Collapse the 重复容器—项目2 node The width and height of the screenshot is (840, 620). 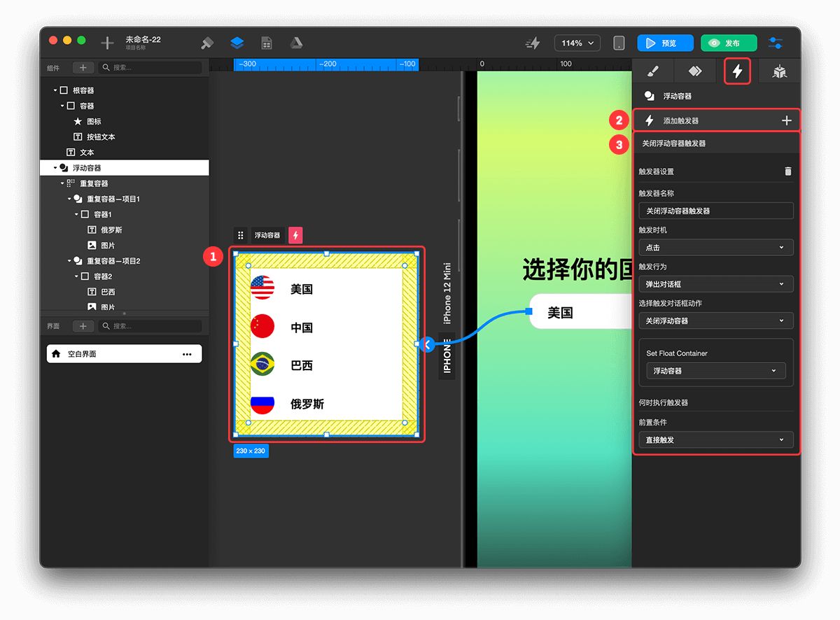(x=69, y=261)
